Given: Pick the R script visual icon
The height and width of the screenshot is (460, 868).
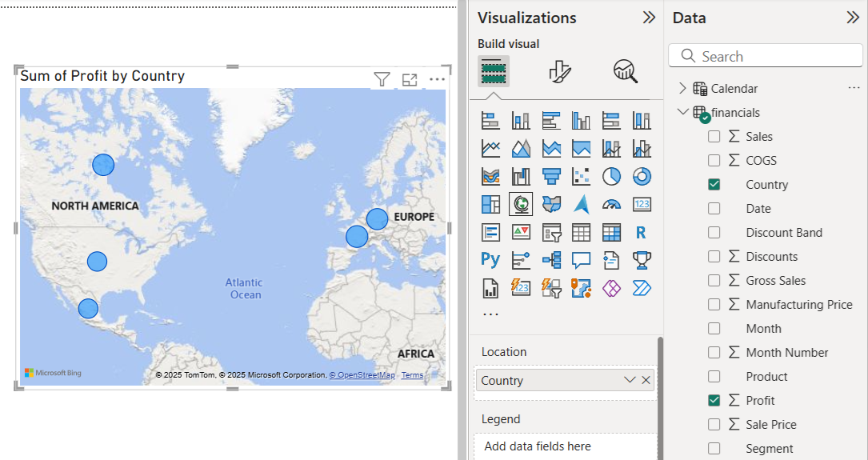Looking at the screenshot, I should (641, 233).
